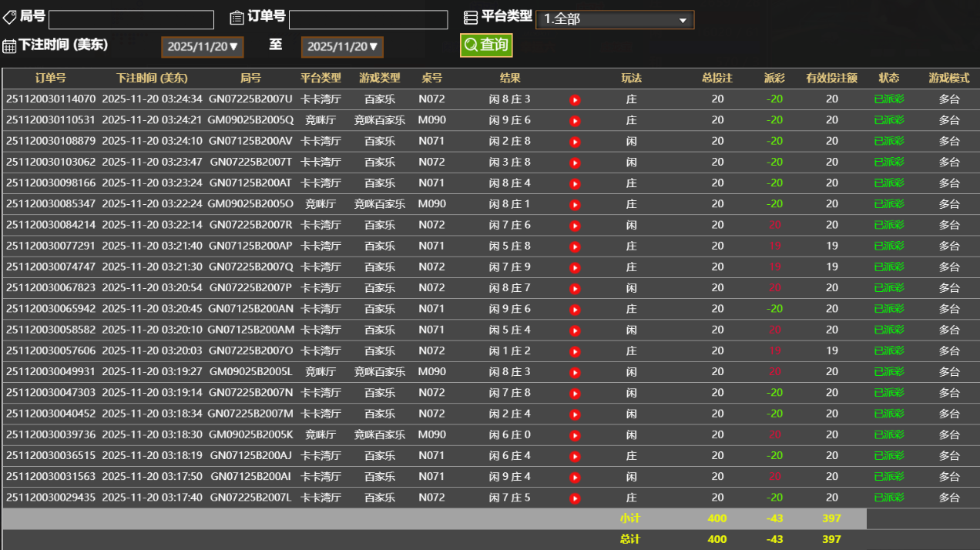
Task: Click play icon for order 251120030029435
Action: tap(575, 498)
